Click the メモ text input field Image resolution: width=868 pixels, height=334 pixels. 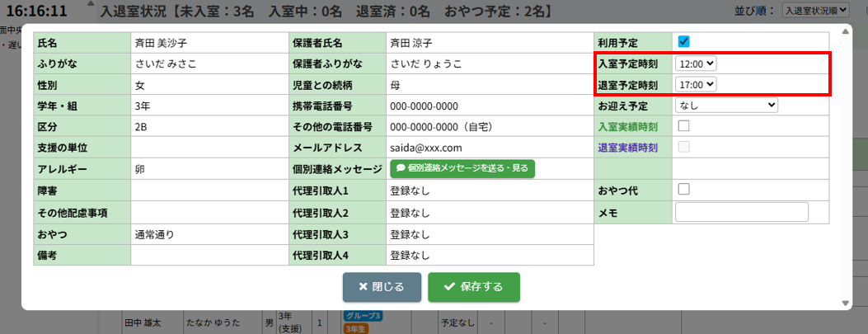click(x=741, y=212)
